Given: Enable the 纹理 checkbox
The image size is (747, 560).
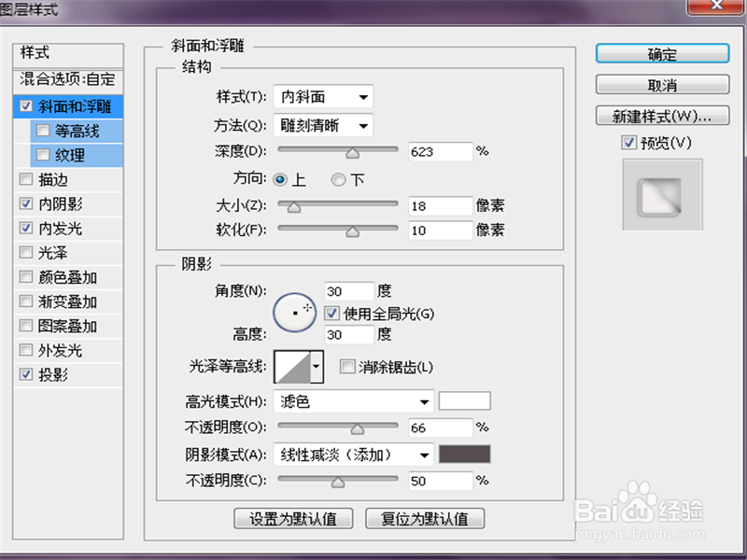Looking at the screenshot, I should (43, 155).
